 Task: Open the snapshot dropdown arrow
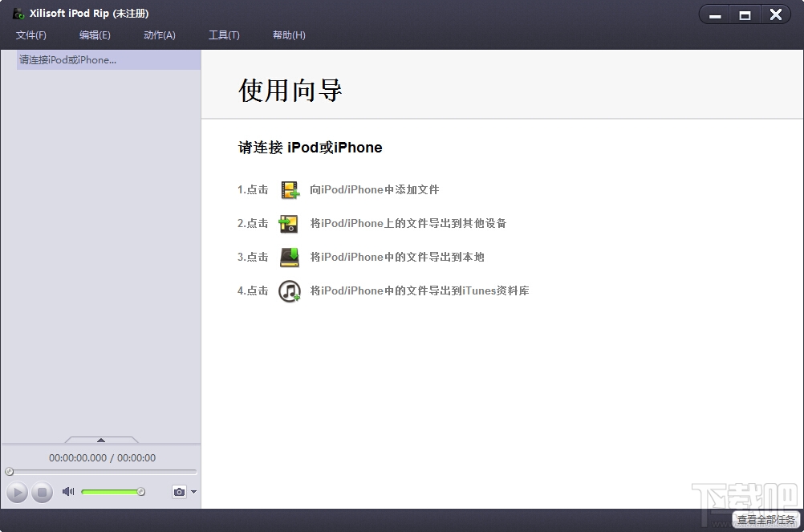point(194,492)
